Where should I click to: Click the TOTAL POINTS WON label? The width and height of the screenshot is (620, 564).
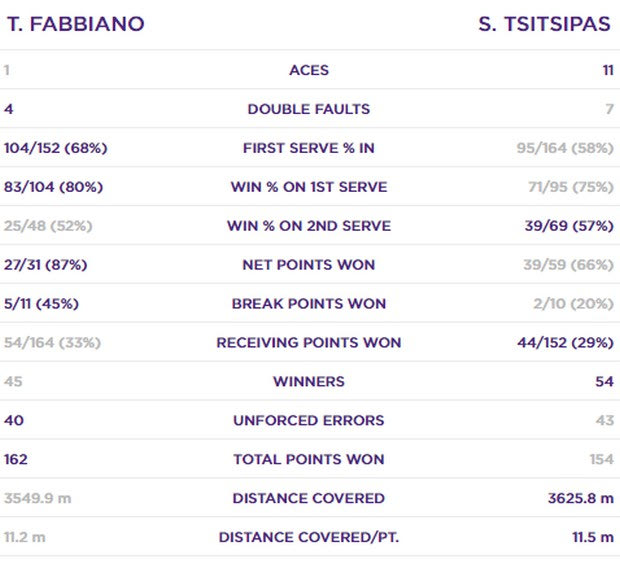[x=309, y=459]
